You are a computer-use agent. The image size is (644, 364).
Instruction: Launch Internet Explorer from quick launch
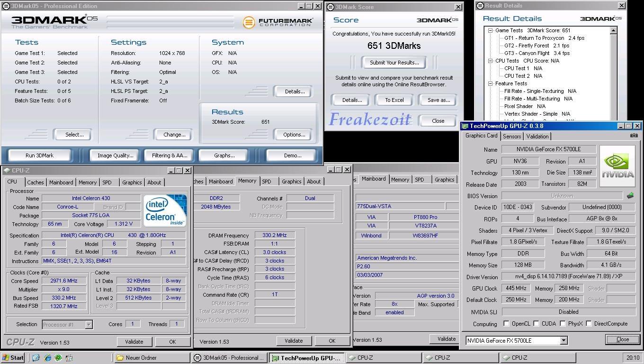pos(47,358)
